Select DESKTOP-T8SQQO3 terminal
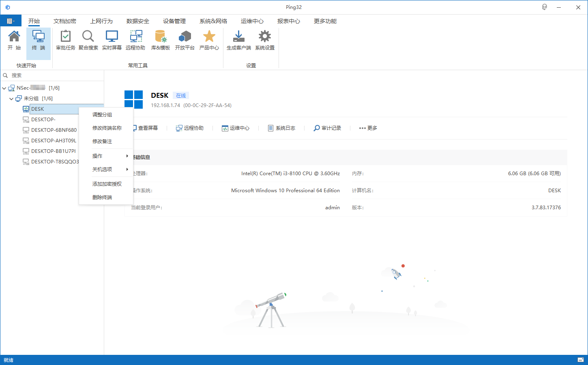 [x=55, y=161]
